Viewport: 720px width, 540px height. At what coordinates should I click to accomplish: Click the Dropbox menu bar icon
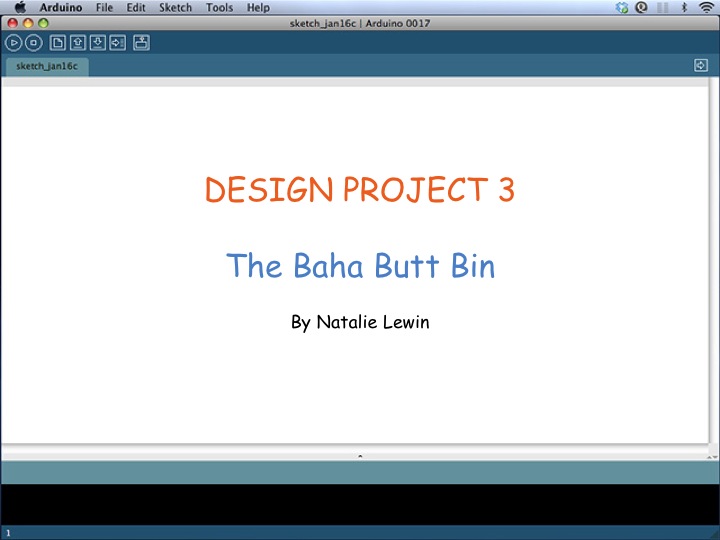pos(622,7)
